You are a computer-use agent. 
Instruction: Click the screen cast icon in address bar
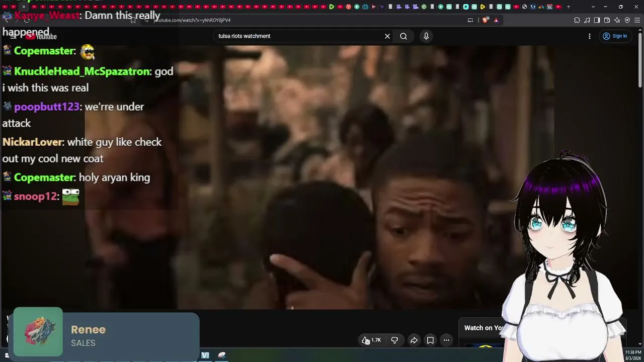click(470, 20)
